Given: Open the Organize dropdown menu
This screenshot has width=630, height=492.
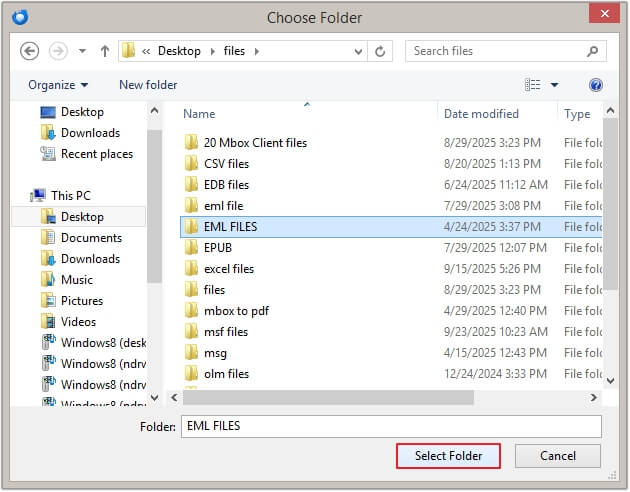Looking at the screenshot, I should point(58,85).
